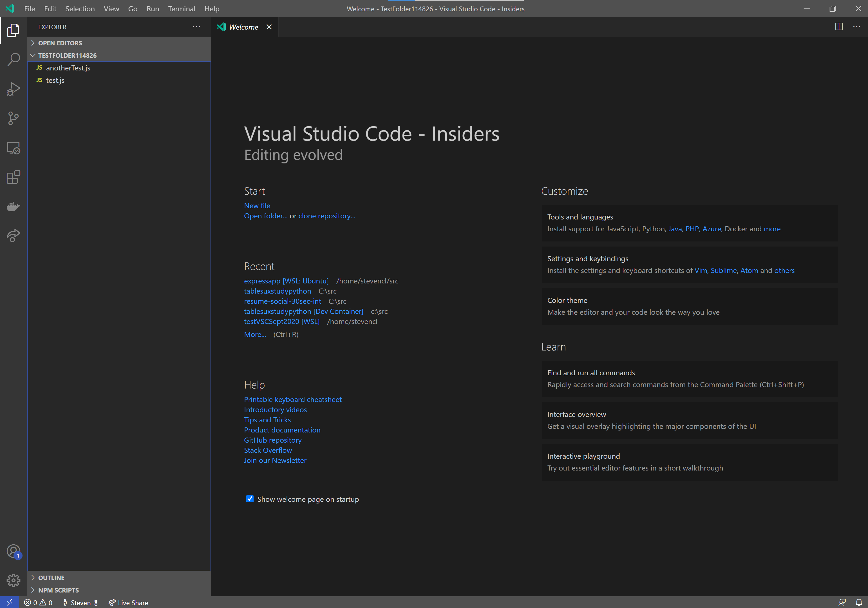Open the Source Control view
Image resolution: width=868 pixels, height=608 pixels.
[x=14, y=118]
